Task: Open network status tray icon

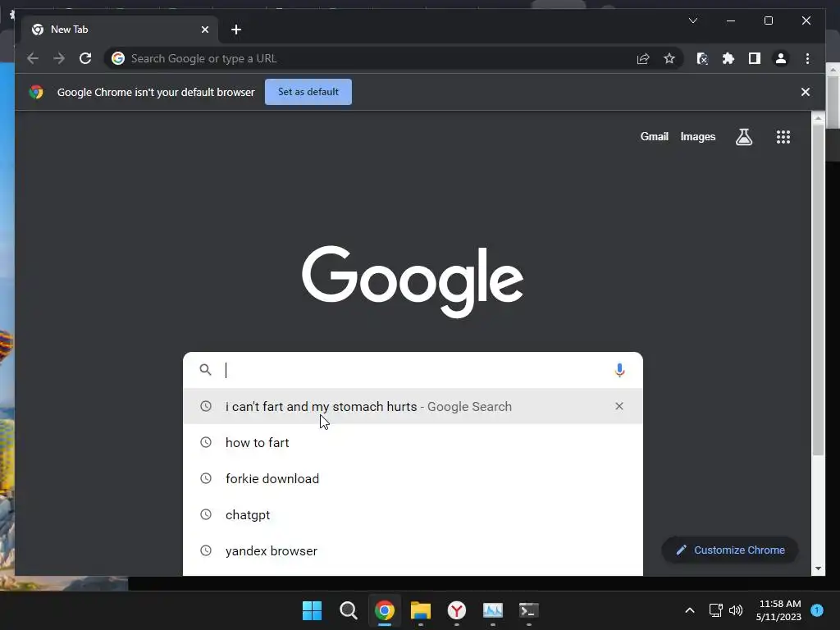Action: coord(715,610)
